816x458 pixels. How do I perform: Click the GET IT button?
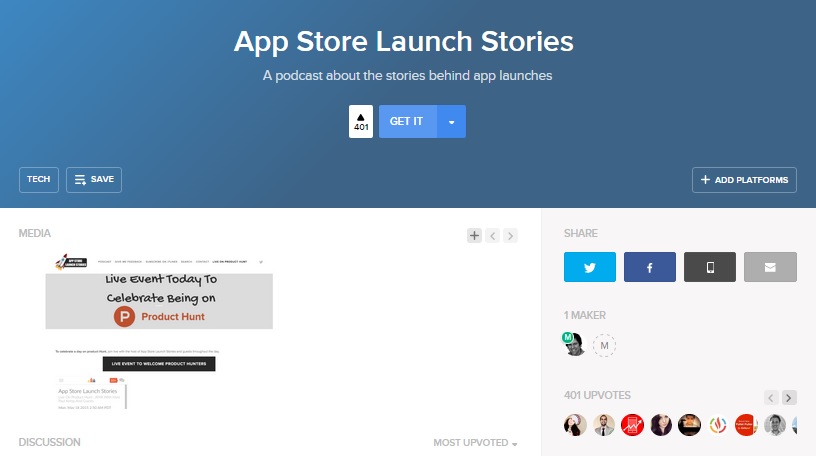coord(407,121)
